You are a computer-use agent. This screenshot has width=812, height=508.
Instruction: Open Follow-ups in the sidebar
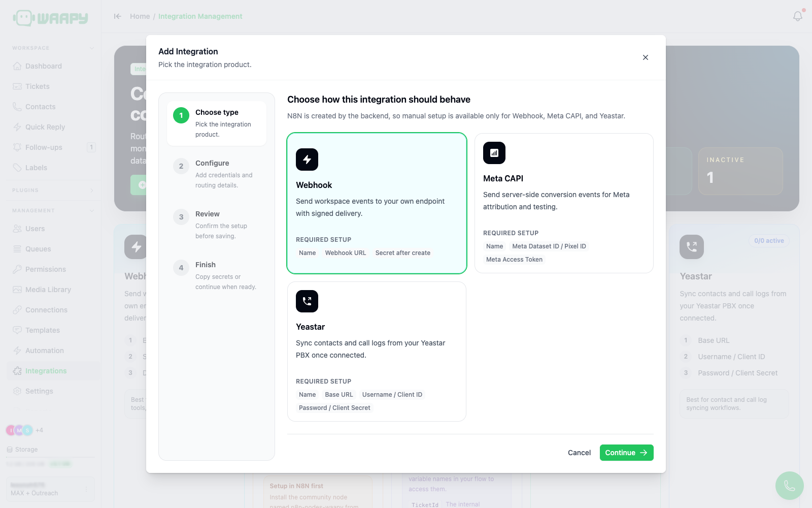tap(54, 147)
